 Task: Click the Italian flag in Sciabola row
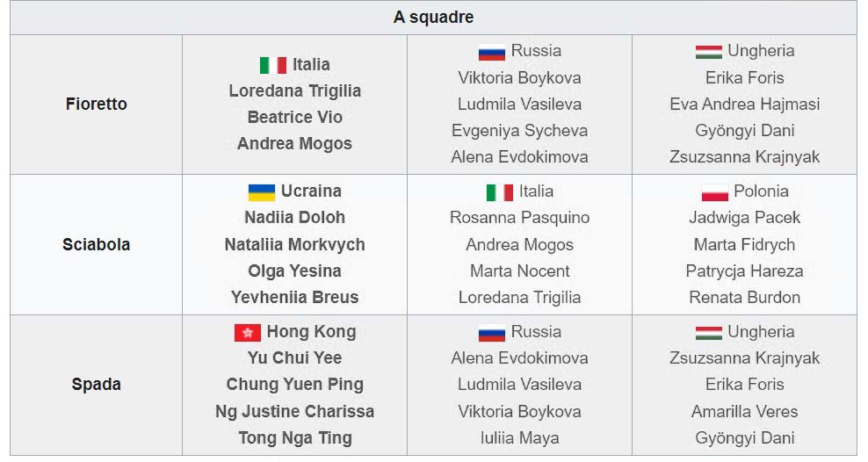click(500, 192)
